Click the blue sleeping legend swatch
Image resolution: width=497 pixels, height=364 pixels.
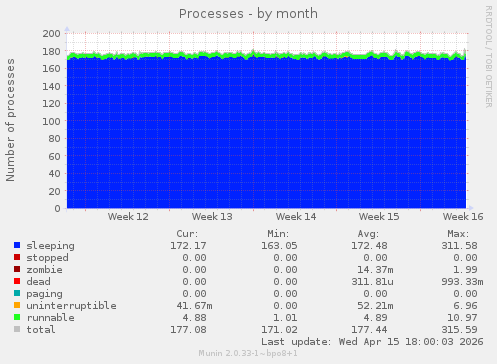[x=17, y=245]
